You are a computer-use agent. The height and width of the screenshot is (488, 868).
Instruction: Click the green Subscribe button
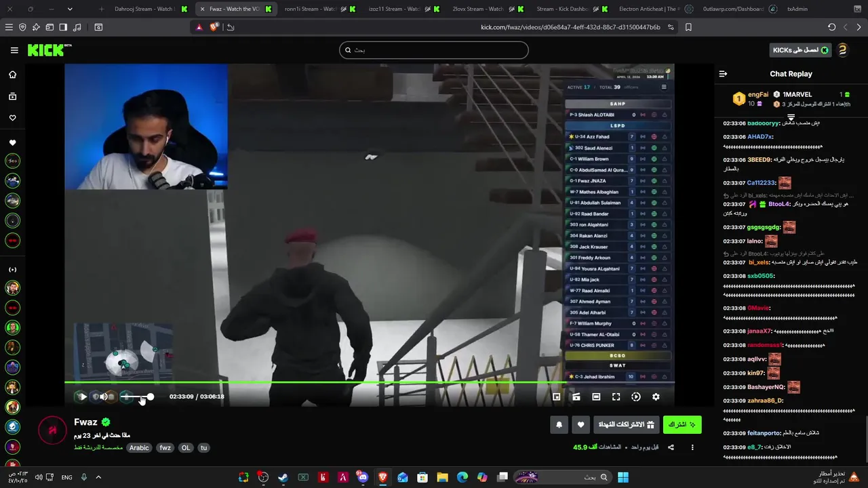tap(682, 425)
